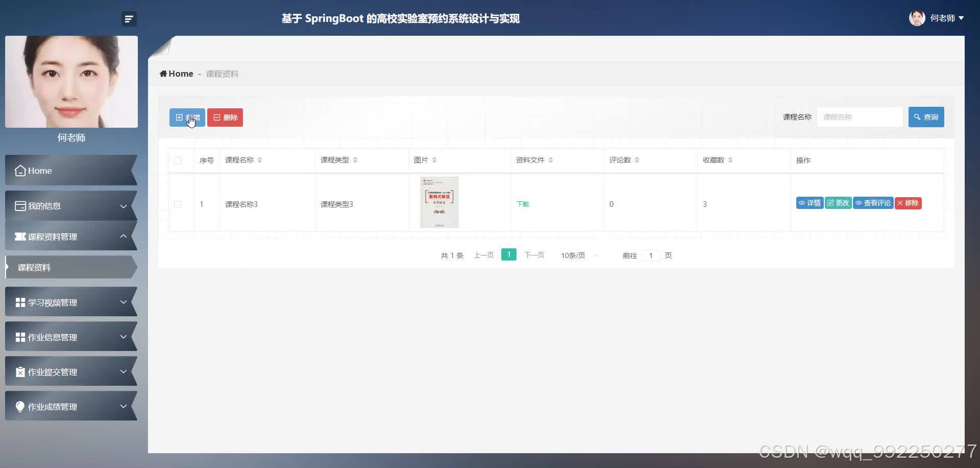Viewport: 980px width, 468px height.
Task: Collapse the 课程资料管理 sidebar menu
Action: (x=71, y=236)
